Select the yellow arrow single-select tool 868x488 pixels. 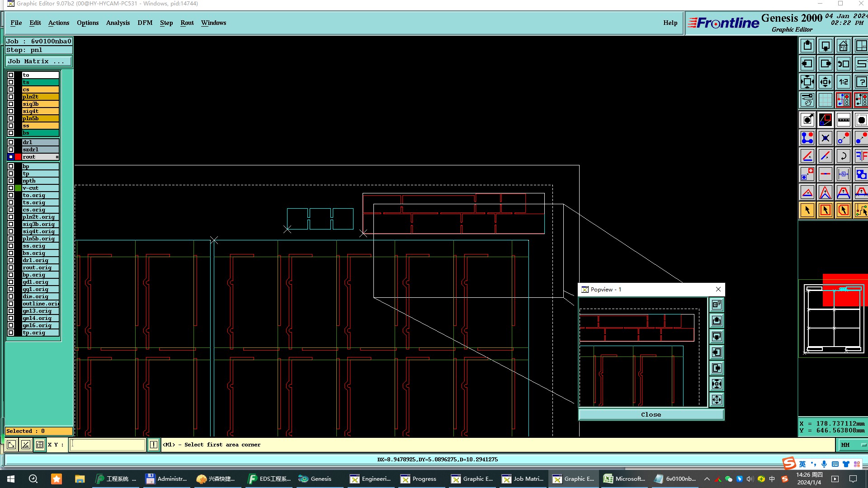click(x=807, y=210)
